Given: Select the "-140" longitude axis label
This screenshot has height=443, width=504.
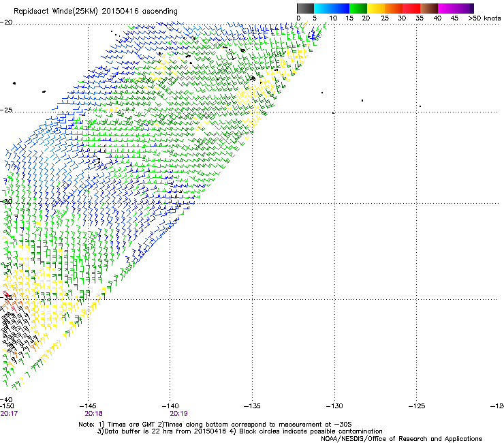Looking at the screenshot, I should pyautogui.click(x=170, y=406).
